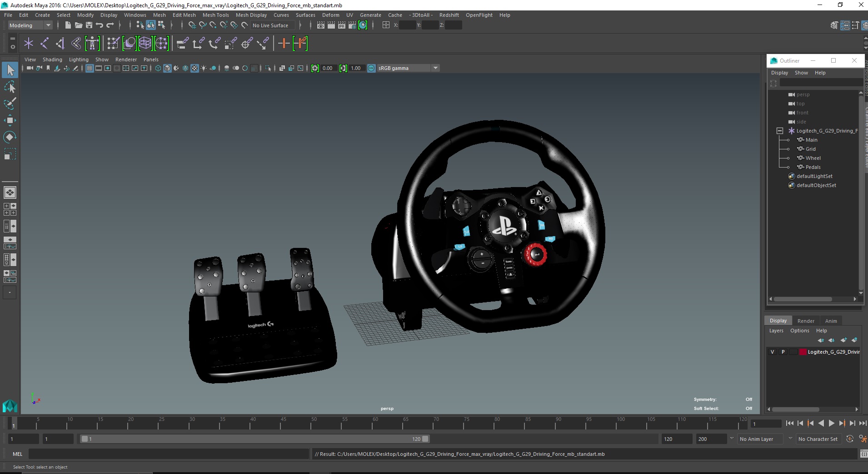The image size is (868, 474).
Task: Click the Open Scene folder icon
Action: pos(79,25)
